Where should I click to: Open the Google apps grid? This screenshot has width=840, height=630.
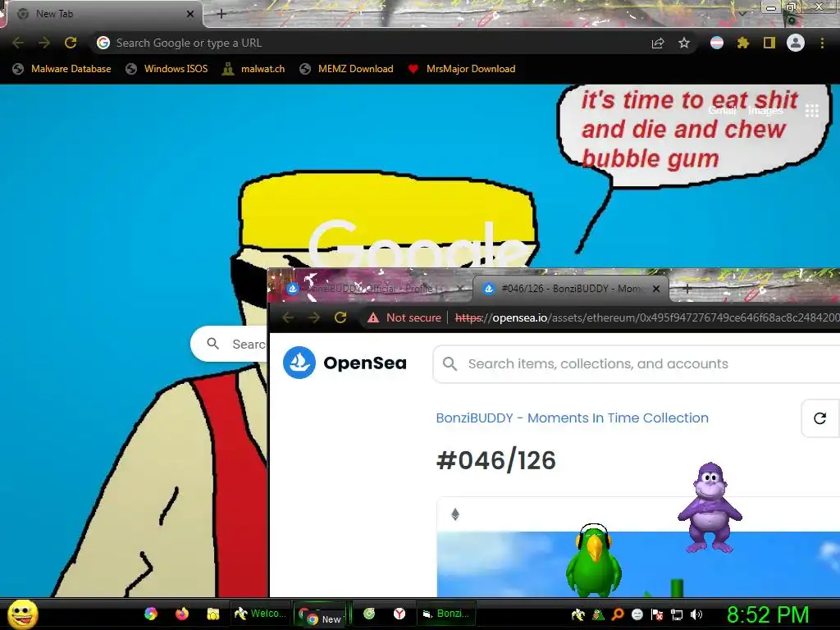(x=812, y=111)
